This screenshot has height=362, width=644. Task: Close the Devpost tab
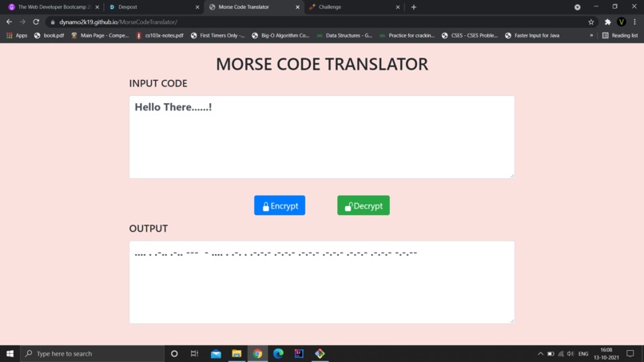(x=197, y=7)
